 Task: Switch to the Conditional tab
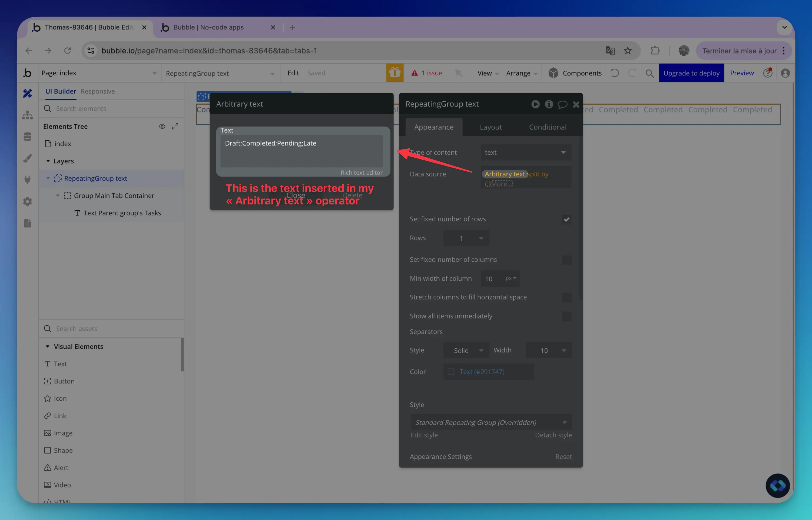pyautogui.click(x=547, y=127)
